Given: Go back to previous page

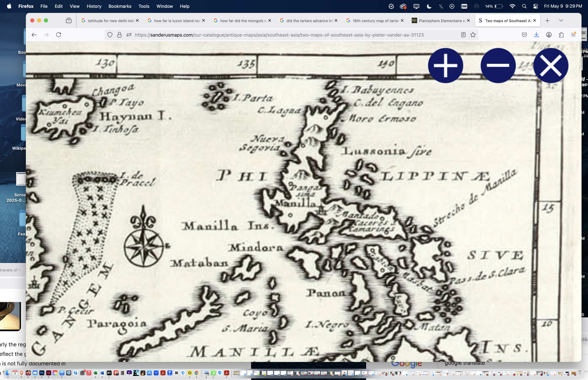Looking at the screenshot, I should click(34, 35).
